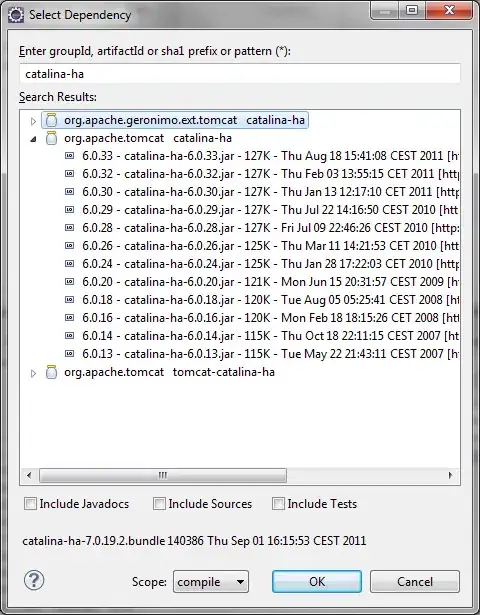Collapse the org.apache.tomcat catalina-ha node
The image size is (480, 615).
tap(33, 139)
